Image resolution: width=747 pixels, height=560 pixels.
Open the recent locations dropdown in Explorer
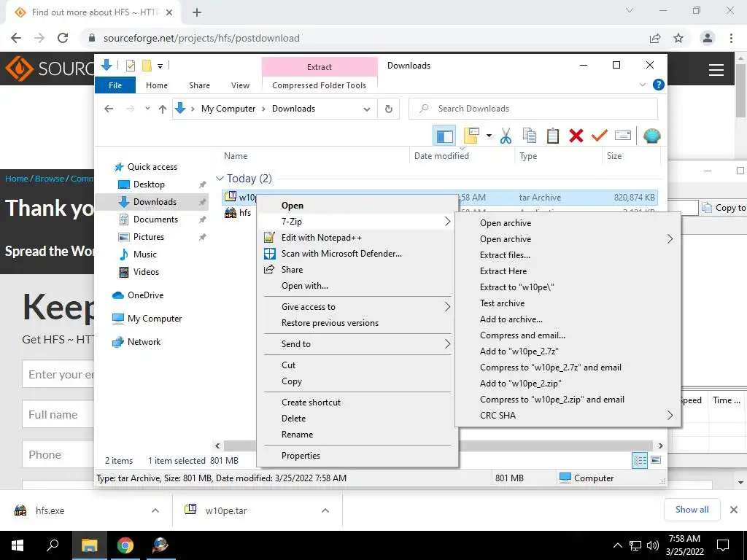[x=147, y=109]
